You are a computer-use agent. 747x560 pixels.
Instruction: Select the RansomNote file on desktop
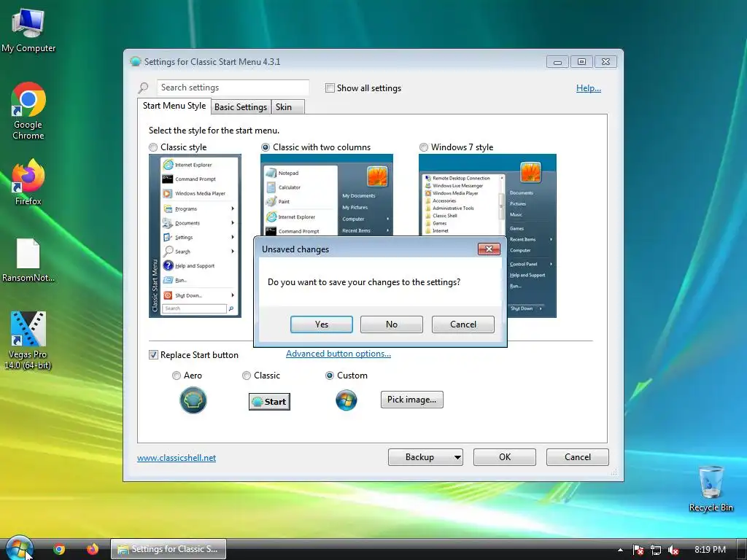[28, 260]
